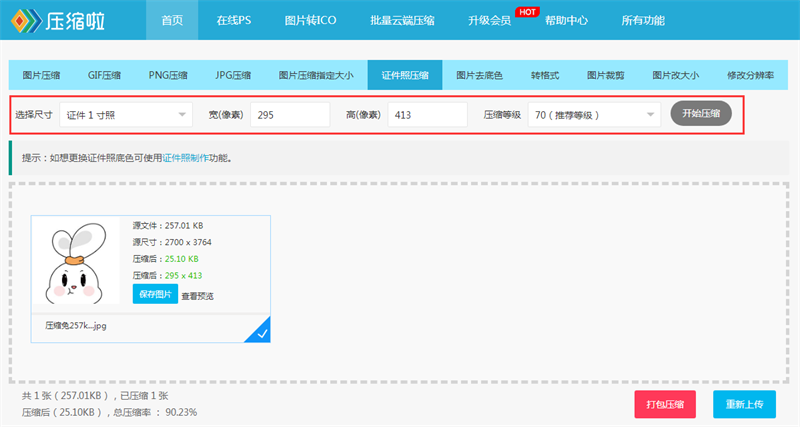Toggle the blue checkmark on the image card

[260, 332]
